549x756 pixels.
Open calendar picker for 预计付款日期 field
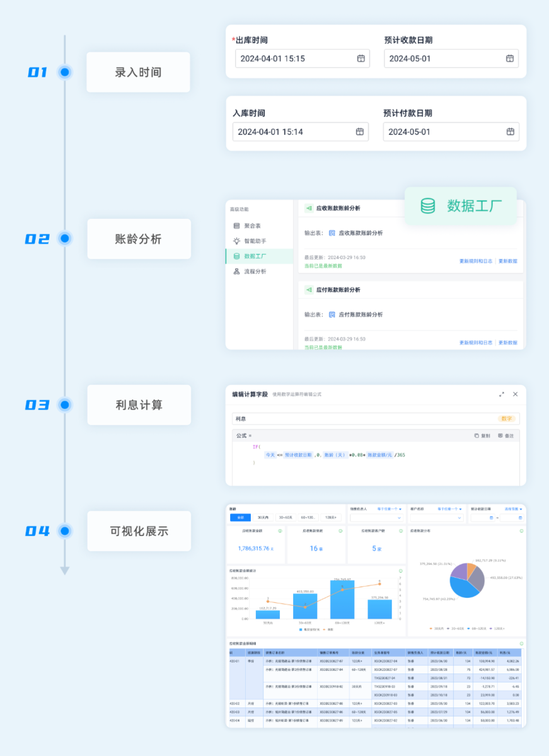510,132
